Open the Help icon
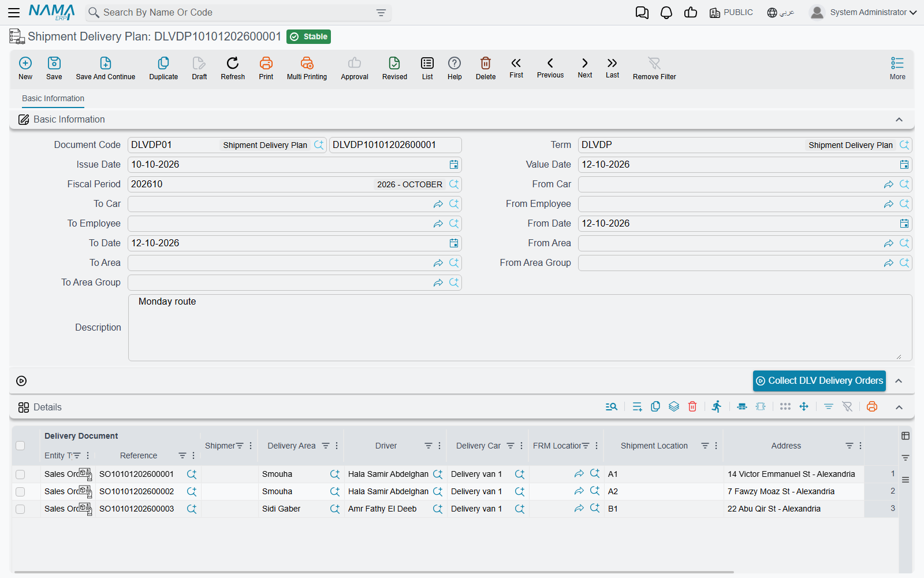The image size is (924, 578). [454, 68]
